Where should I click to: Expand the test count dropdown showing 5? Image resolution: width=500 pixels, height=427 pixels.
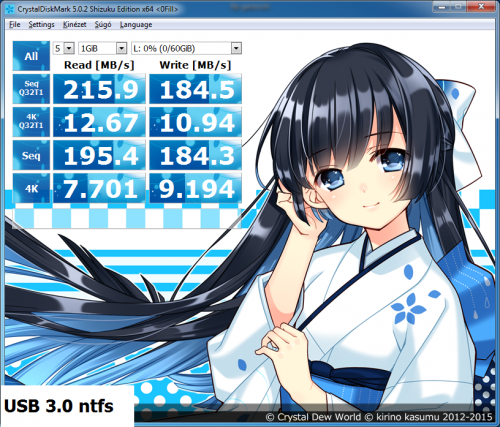tap(69, 48)
